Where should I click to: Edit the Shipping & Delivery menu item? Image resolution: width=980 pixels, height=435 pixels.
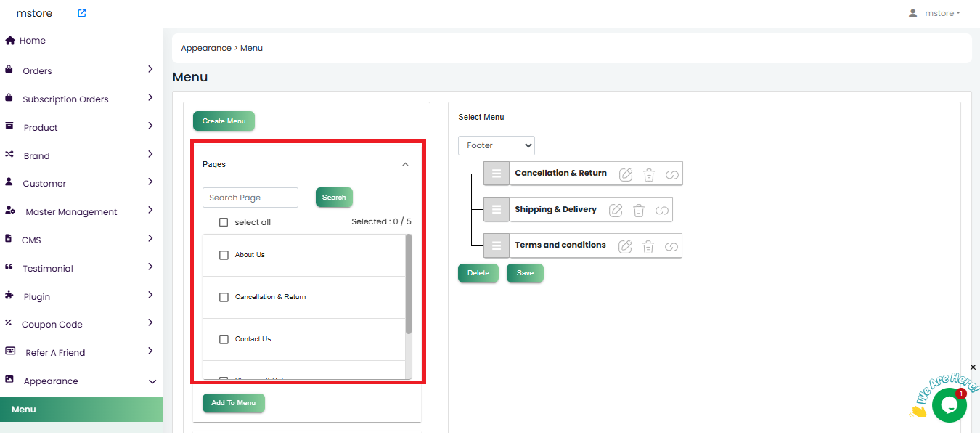[x=616, y=210]
